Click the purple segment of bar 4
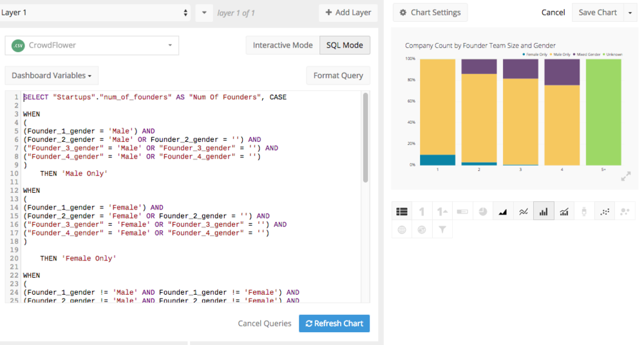Viewport: 644px width, 345px height. (x=562, y=72)
